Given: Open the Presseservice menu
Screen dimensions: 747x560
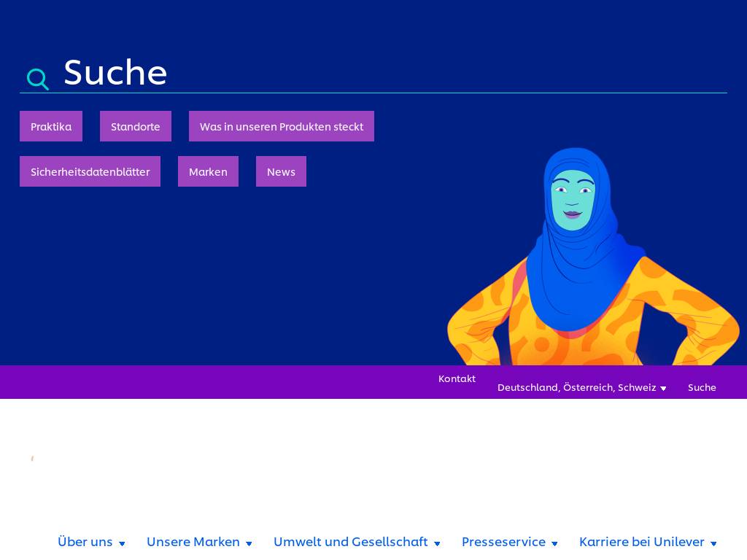Looking at the screenshot, I should 503,542.
